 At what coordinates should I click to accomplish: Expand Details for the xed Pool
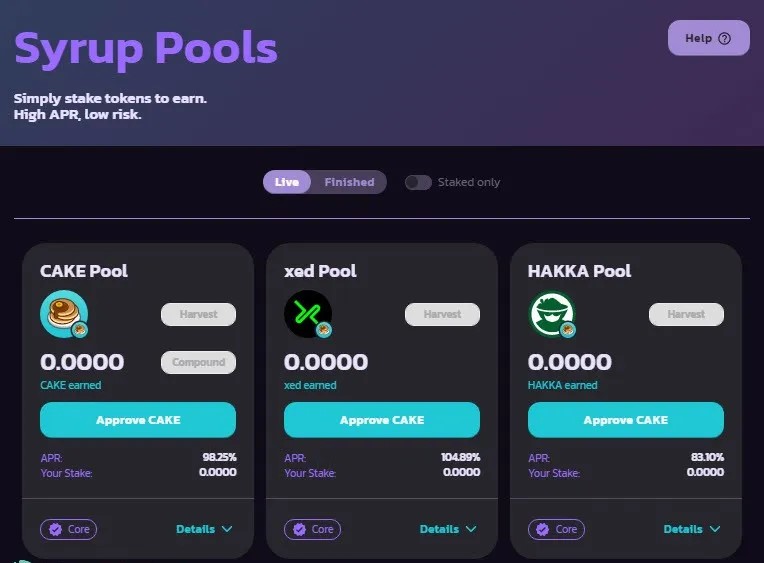[x=448, y=529]
